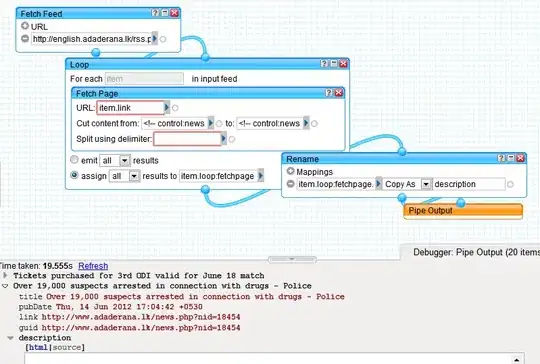
Task: Click the wire terminal after Cut content from
Action: pyautogui.click(x=219, y=124)
